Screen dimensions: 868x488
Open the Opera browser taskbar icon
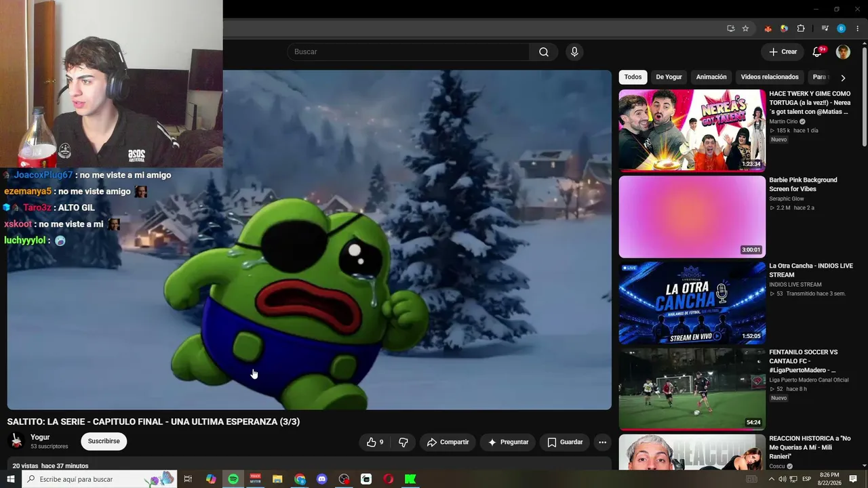[x=389, y=479]
